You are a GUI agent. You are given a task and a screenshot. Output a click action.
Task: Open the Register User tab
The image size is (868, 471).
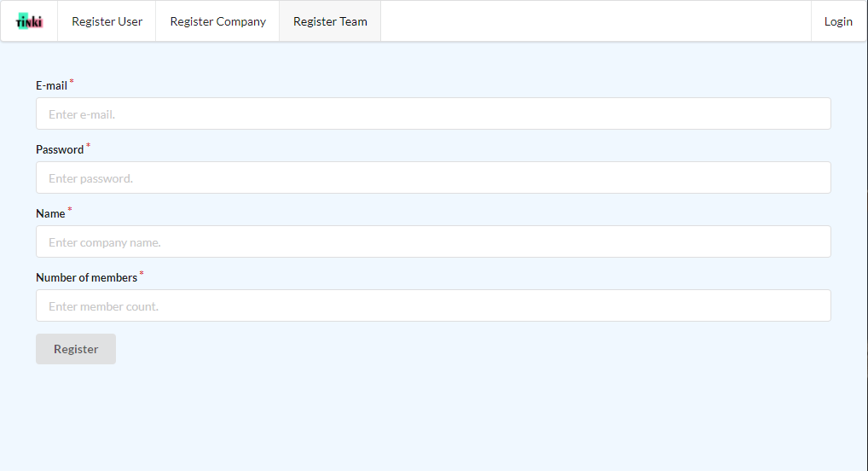(x=107, y=21)
